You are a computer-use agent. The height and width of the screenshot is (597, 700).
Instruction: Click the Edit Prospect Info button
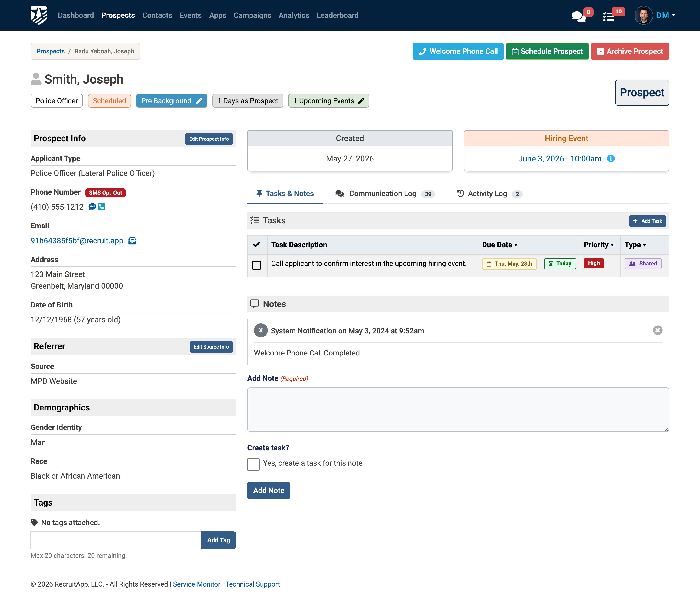click(209, 139)
